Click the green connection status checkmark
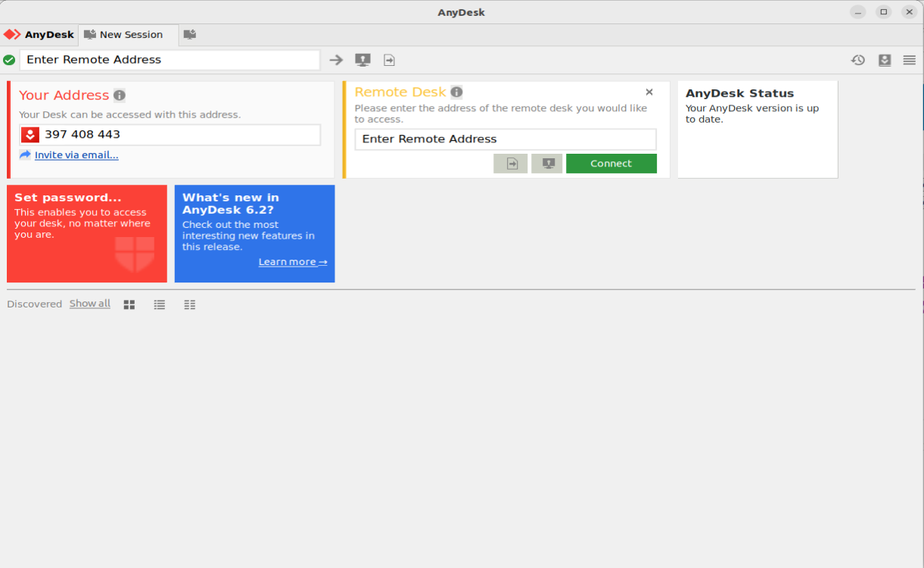This screenshot has width=924, height=568. [9, 60]
